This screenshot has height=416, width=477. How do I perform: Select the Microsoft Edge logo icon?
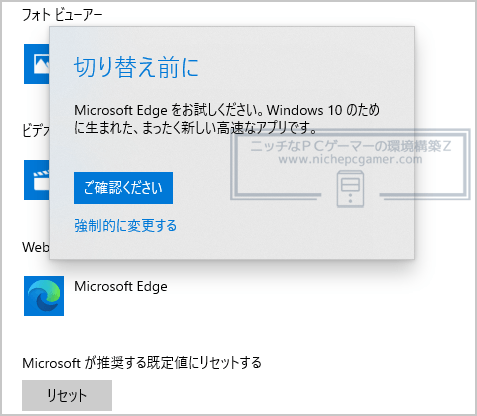(44, 296)
